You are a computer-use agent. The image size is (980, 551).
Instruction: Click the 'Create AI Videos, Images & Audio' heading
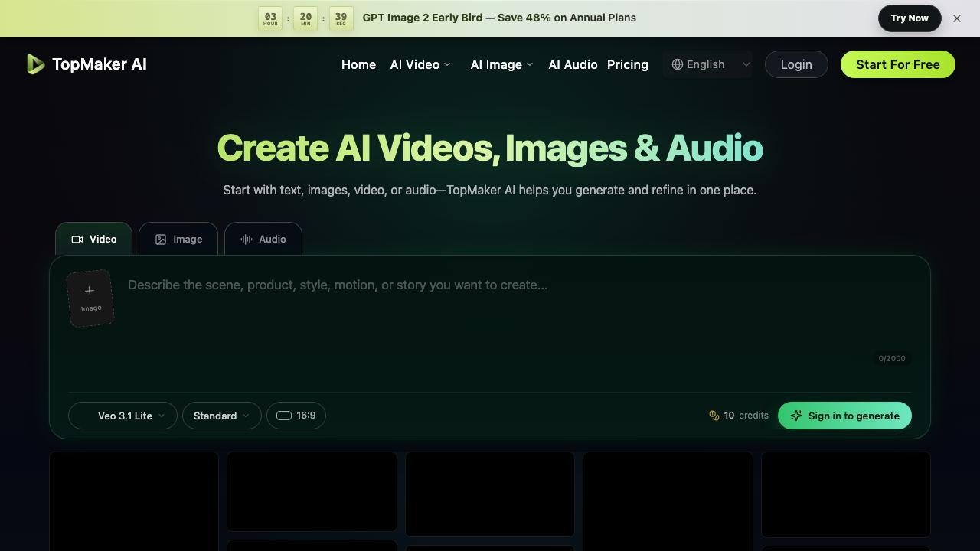click(x=490, y=148)
